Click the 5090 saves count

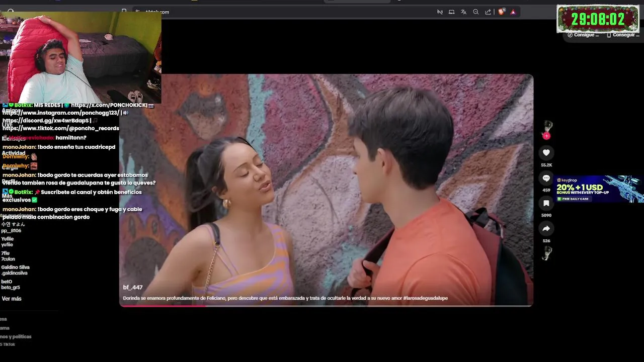pos(546,215)
